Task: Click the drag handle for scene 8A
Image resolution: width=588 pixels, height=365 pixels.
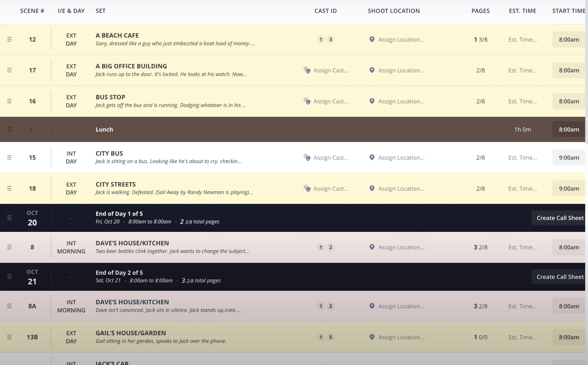Action: (9, 306)
